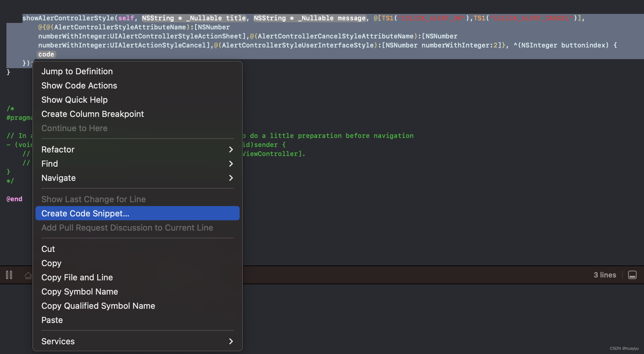Click Cut in the context menu
644x354 pixels.
tap(48, 249)
